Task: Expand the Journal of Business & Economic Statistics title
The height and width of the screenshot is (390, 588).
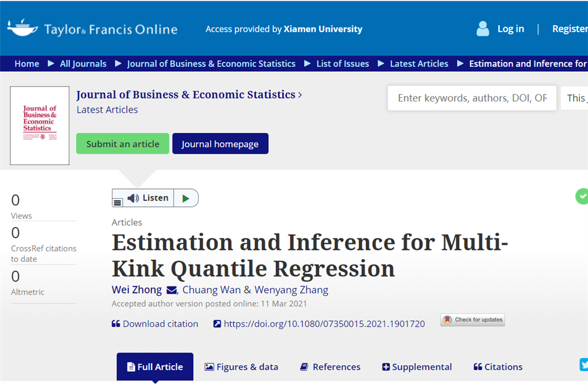Action: point(189,95)
